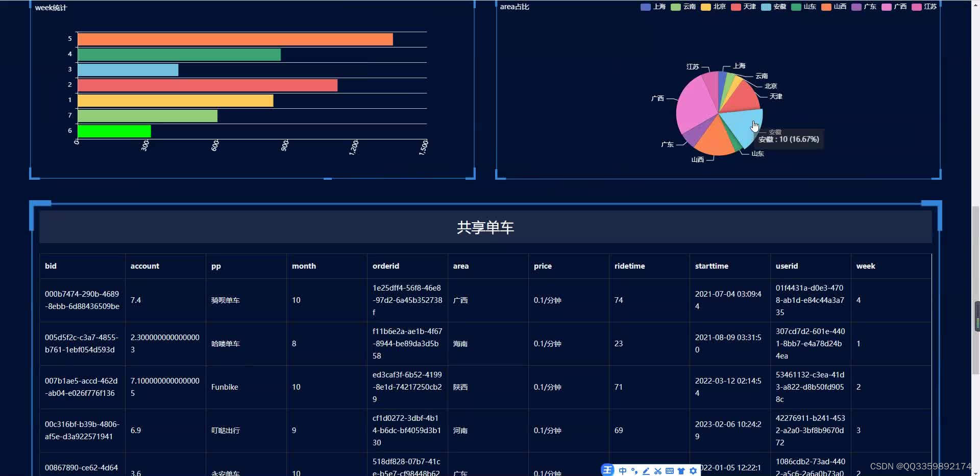Viewport: 980px width, 476px height.
Task: Click the green week 4 bar
Action: pos(179,55)
